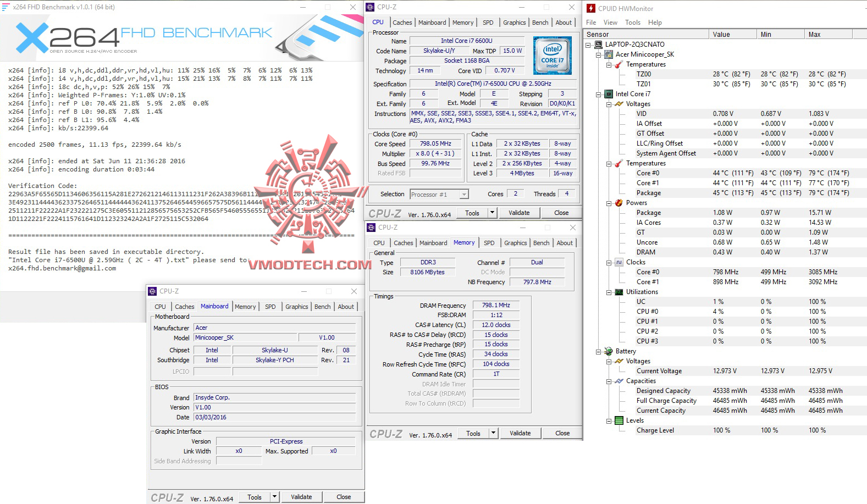
Task: Switch to Caches tab in top CPU-Z window
Action: (402, 23)
